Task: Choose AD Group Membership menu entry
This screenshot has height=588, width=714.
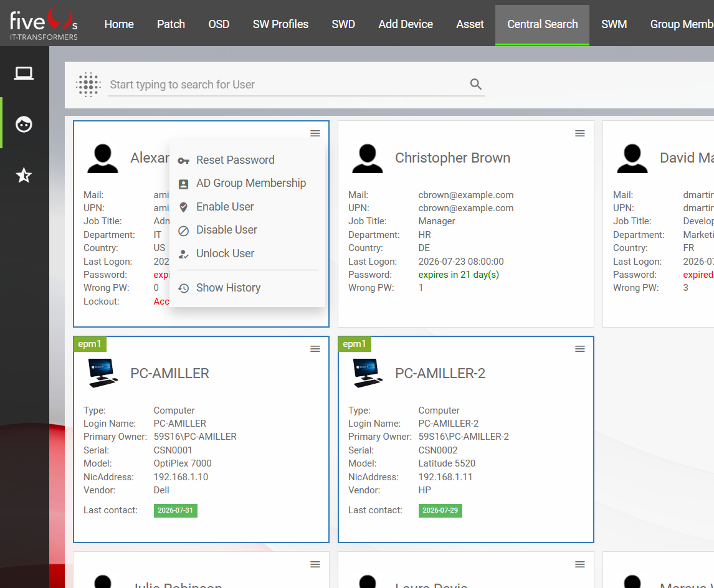Action: coord(247,183)
